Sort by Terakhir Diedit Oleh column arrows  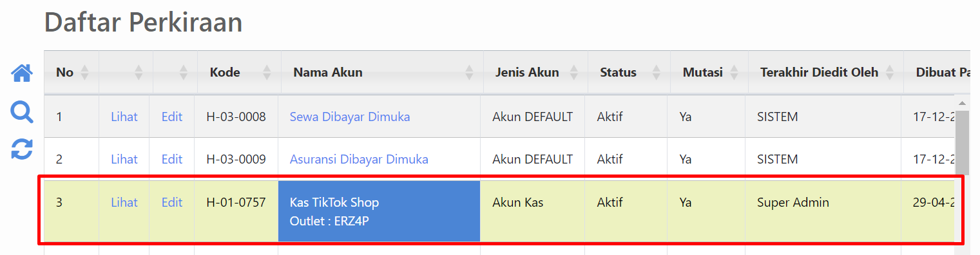click(889, 73)
